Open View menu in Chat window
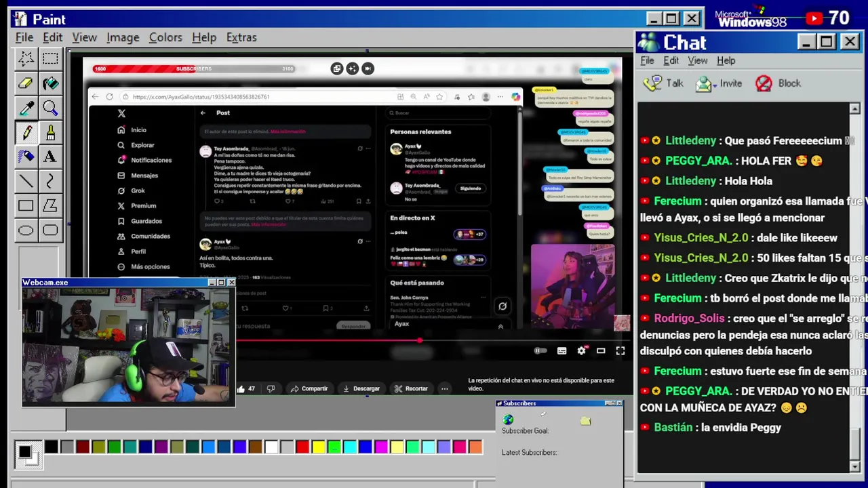 [x=697, y=60]
